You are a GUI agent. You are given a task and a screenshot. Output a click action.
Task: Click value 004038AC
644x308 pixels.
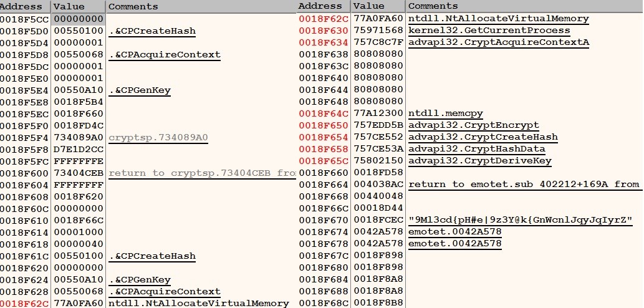(378, 185)
